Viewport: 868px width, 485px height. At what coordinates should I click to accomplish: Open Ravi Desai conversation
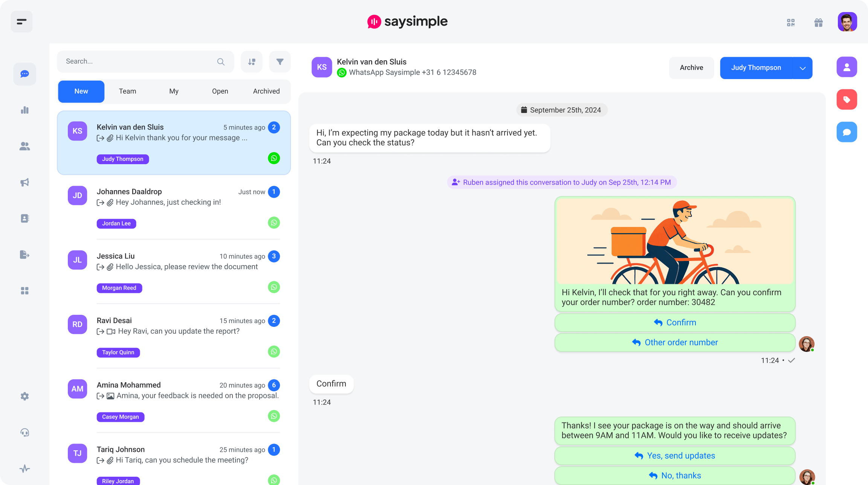pos(174,336)
